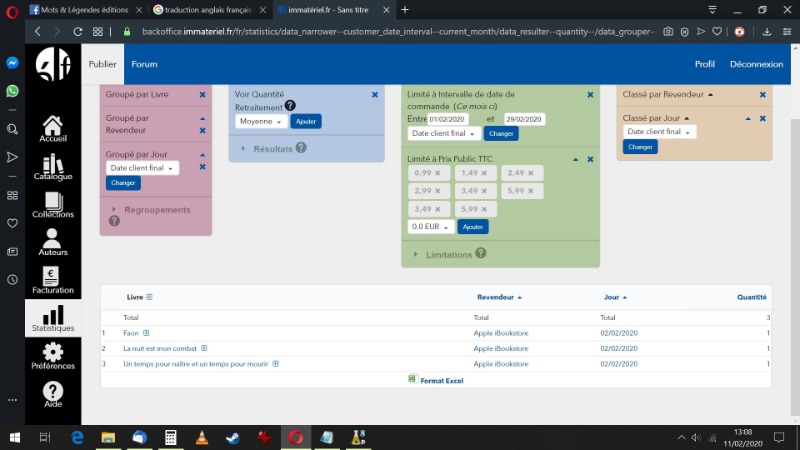This screenshot has width=800, height=450.
Task: Remove the 0,99 price tag filter
Action: tap(435, 173)
